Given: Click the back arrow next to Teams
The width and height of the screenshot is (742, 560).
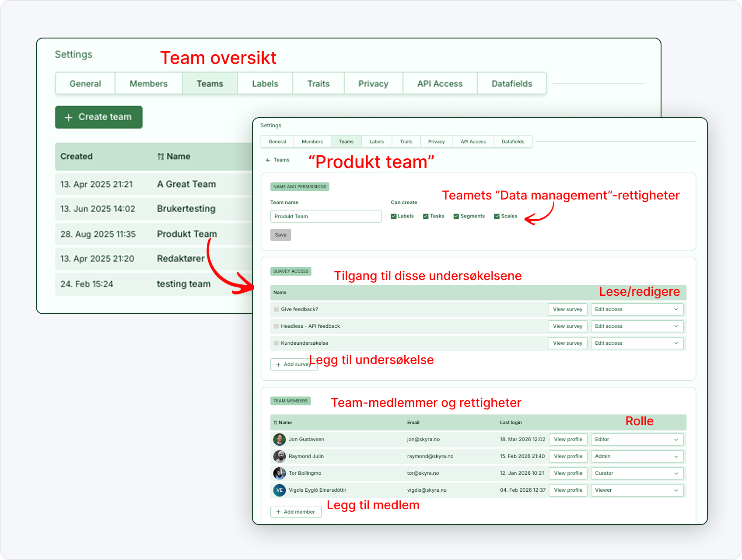Looking at the screenshot, I should pyautogui.click(x=268, y=160).
